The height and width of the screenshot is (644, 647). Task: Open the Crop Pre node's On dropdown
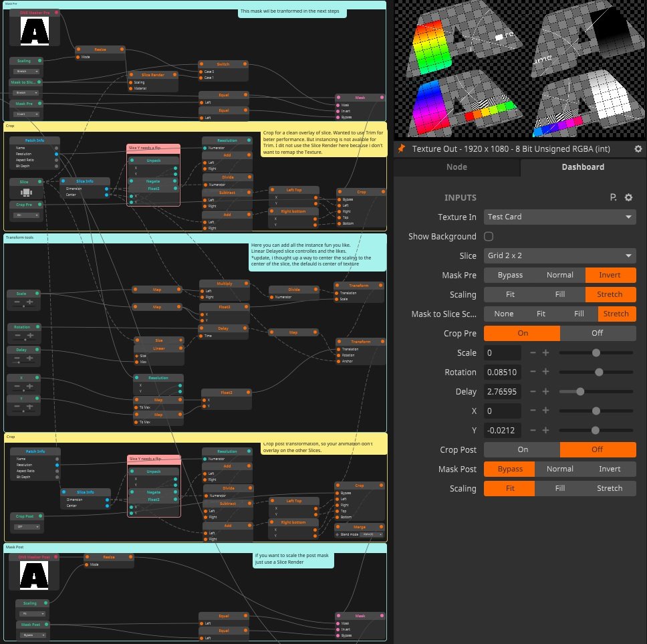27,215
